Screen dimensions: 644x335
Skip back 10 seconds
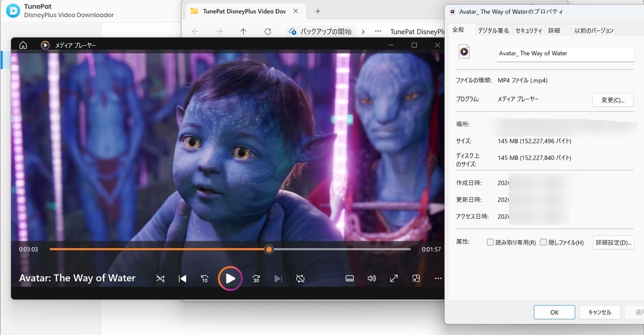pyautogui.click(x=205, y=278)
